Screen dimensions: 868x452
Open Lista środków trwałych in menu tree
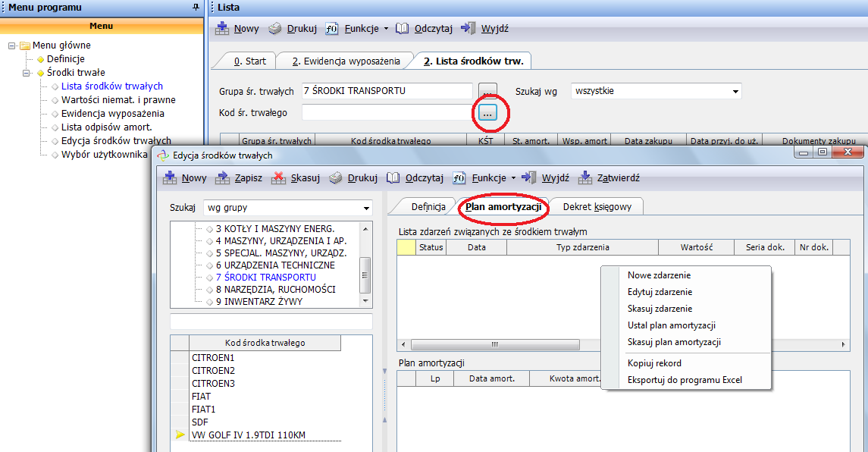click(112, 86)
